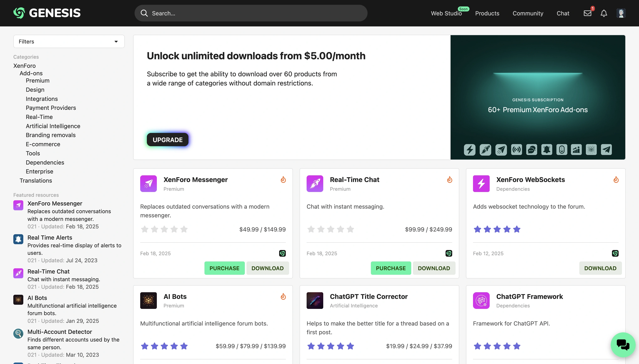Open Real Time Alerts featured resource link
The image size is (639, 364).
coord(50,237)
